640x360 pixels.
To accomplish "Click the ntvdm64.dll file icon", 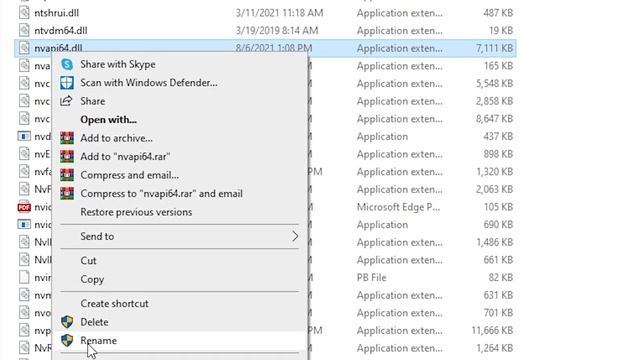I will pyautogui.click(x=24, y=30).
